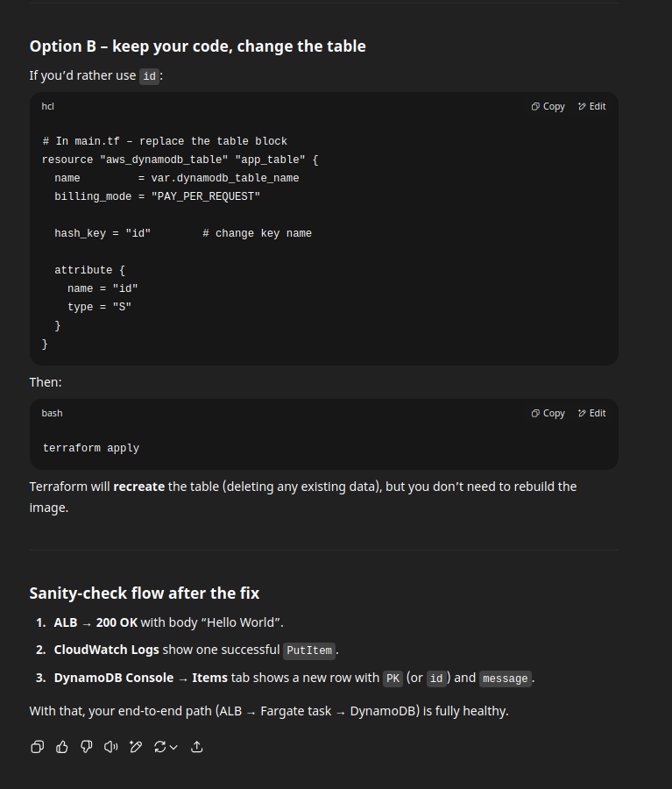This screenshot has height=789, width=672.
Task: Click the thumbs down icon
Action: [x=87, y=747]
